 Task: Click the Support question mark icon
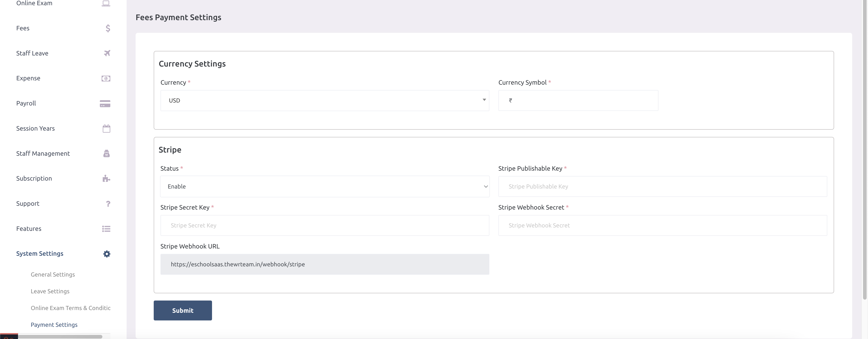[108, 204]
